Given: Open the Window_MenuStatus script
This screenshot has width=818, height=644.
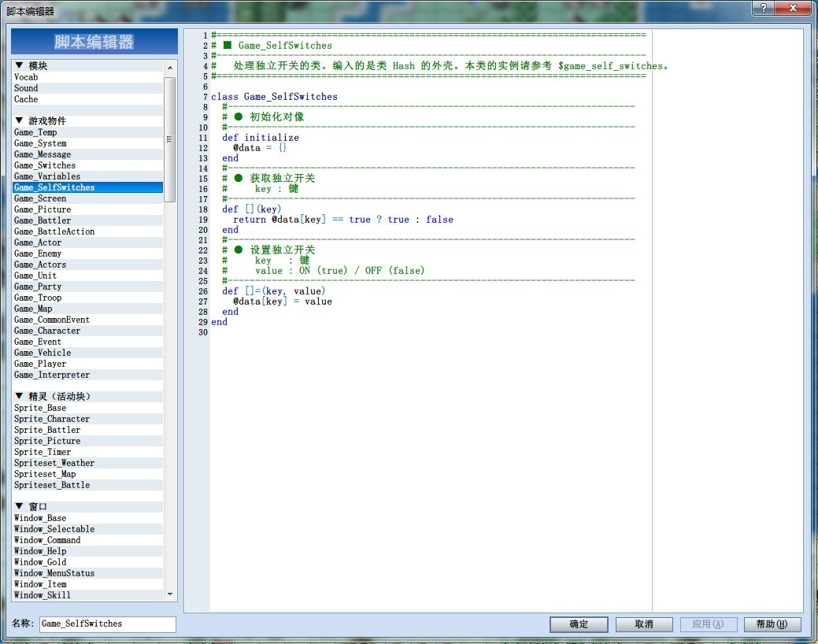Looking at the screenshot, I should tap(87, 573).
